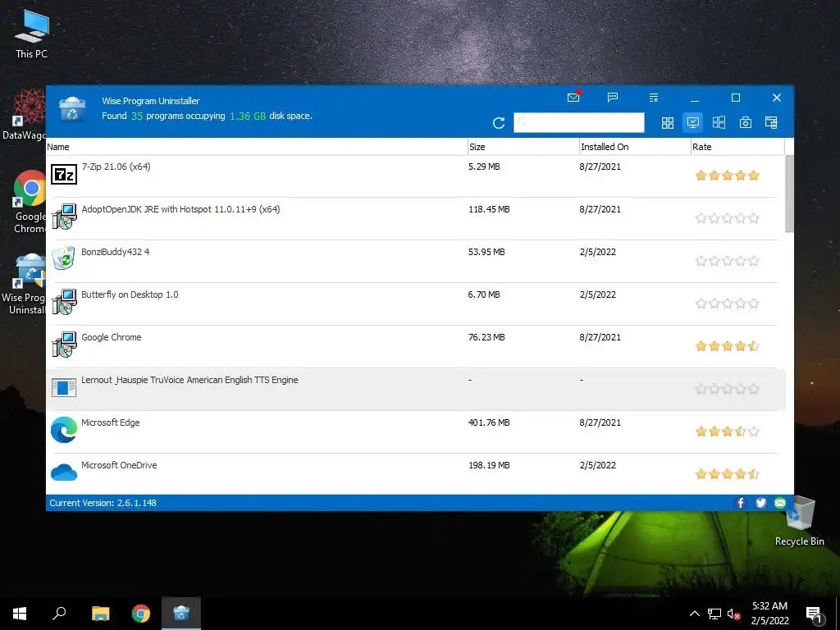Image resolution: width=840 pixels, height=630 pixels.
Task: Open the Recycle Bin desktop icon
Action: pos(799,522)
